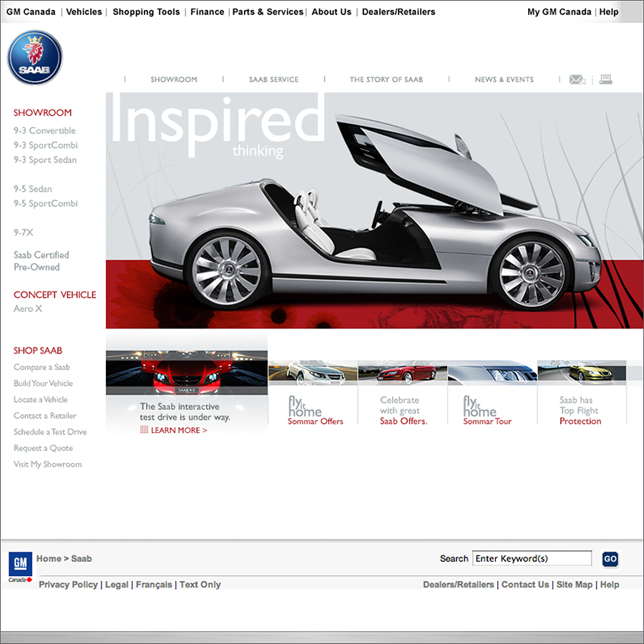Open Request a Quote link
This screenshot has height=644, width=644.
tap(43, 448)
